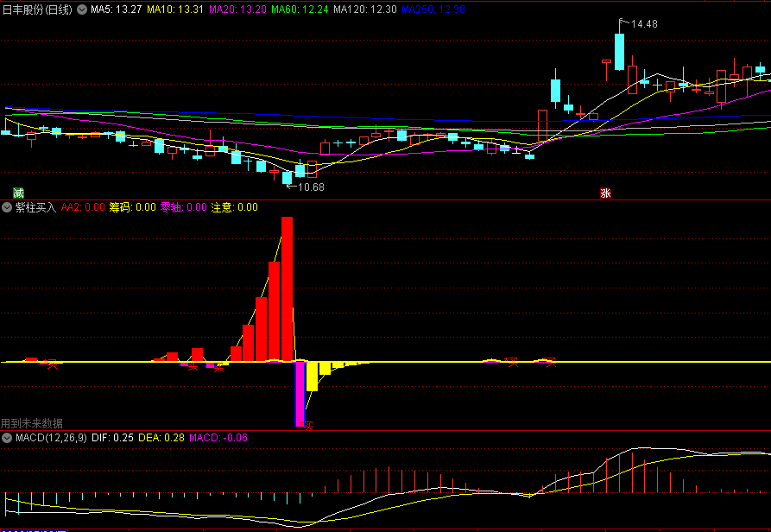Viewport: 771px width, 532px height.
Task: Select the AA2: 0.00 value
Action: point(83,207)
